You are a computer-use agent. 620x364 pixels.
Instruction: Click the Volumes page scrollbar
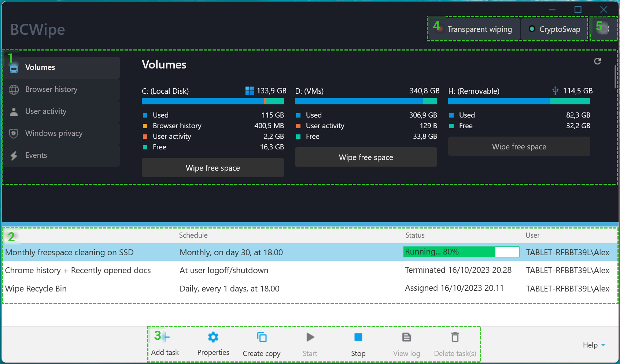point(615,77)
